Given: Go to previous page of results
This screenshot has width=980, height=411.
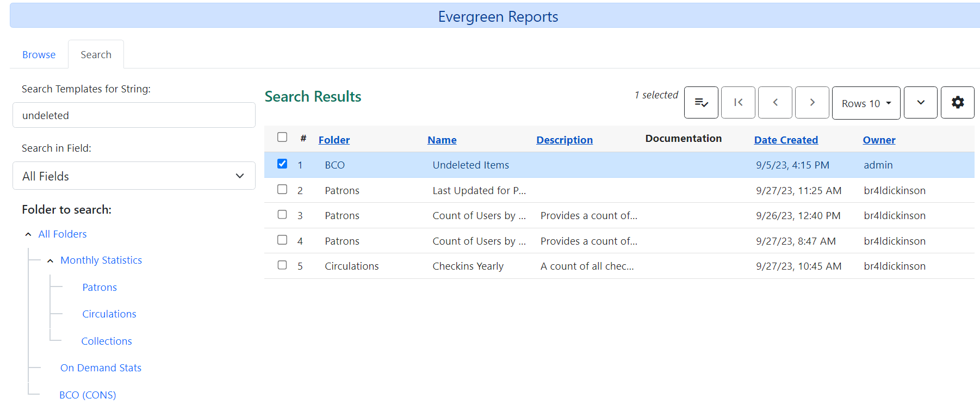Looking at the screenshot, I should 775,102.
